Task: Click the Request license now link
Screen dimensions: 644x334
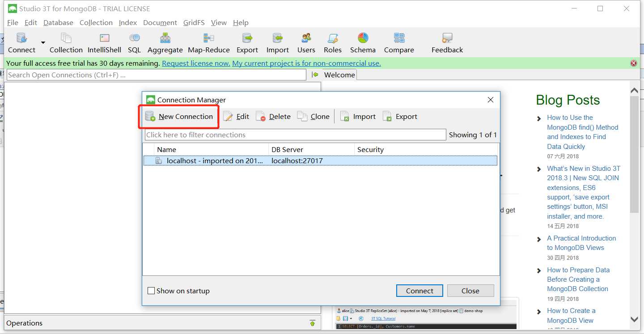Action: [x=196, y=63]
